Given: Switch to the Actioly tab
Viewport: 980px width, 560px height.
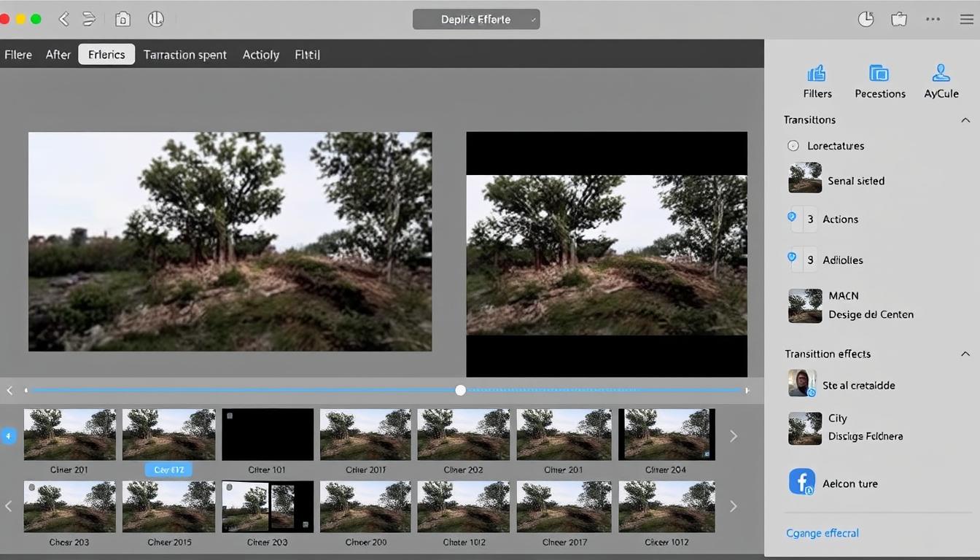Looking at the screenshot, I should click(260, 55).
